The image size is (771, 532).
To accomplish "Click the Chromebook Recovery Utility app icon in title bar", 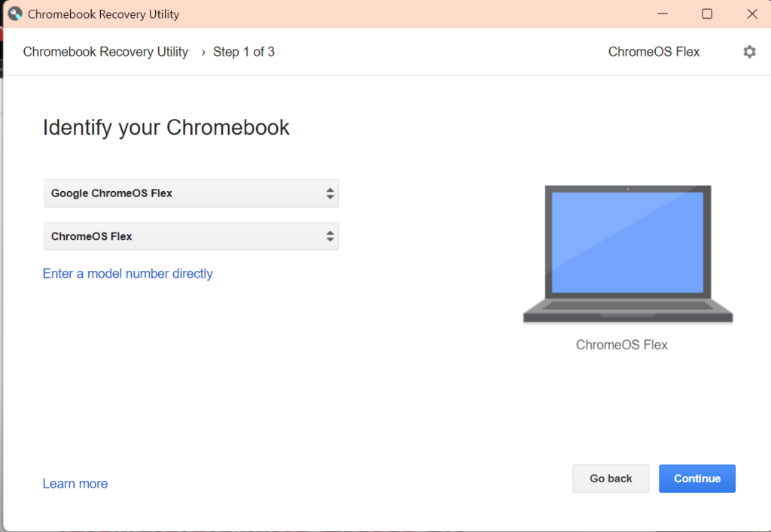I will [15, 14].
